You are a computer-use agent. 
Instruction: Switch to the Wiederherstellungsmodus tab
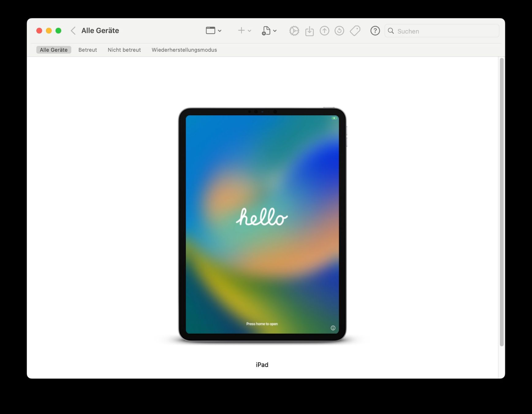(184, 50)
